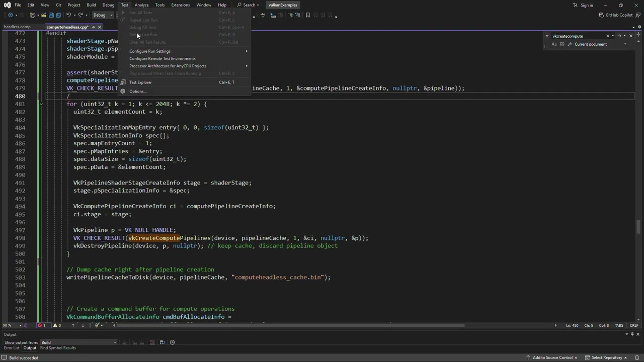The width and height of the screenshot is (644, 362).
Task: Click the Save file icon
Action: (x=51, y=15)
